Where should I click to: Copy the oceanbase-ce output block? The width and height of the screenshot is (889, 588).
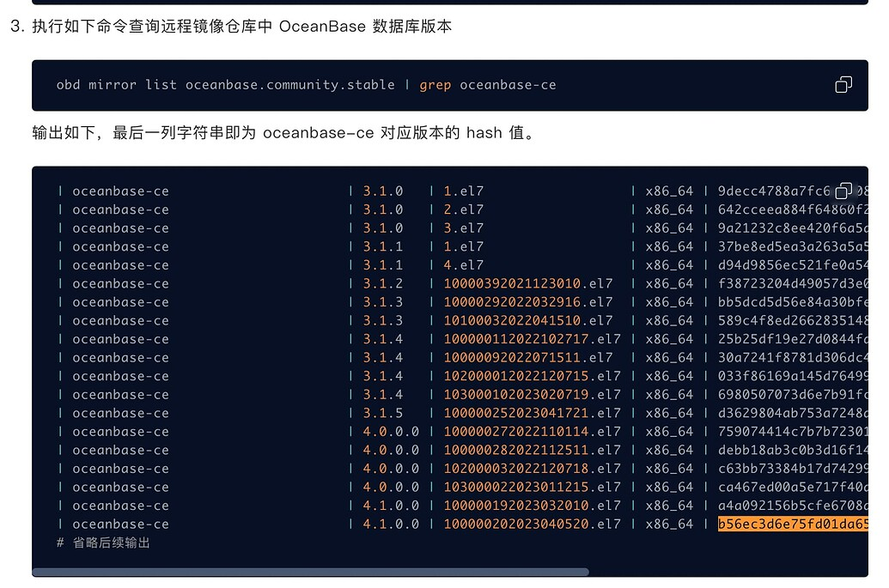coord(843,191)
